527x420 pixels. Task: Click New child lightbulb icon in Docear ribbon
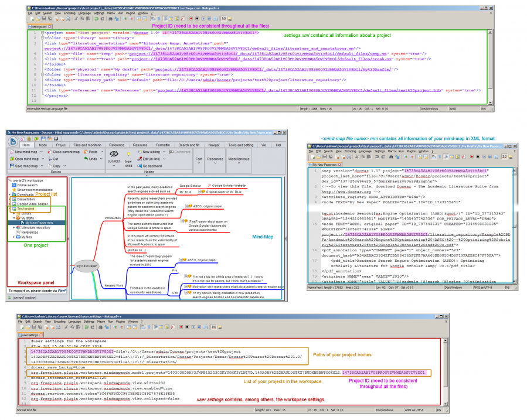point(128,154)
